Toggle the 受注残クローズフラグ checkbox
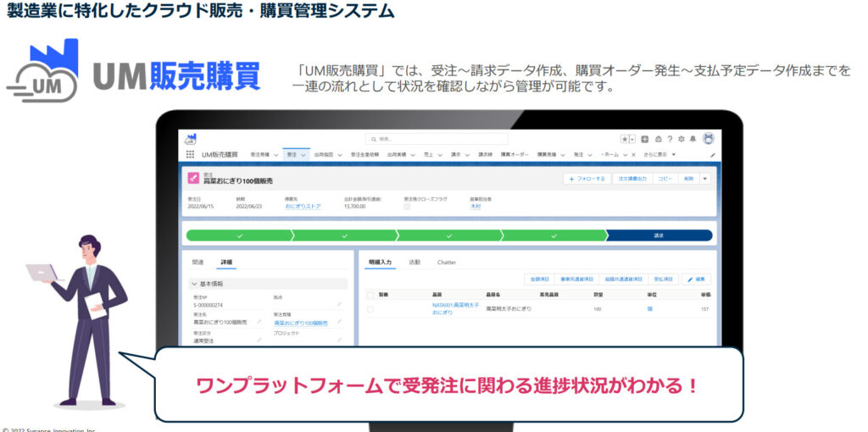 [407, 207]
